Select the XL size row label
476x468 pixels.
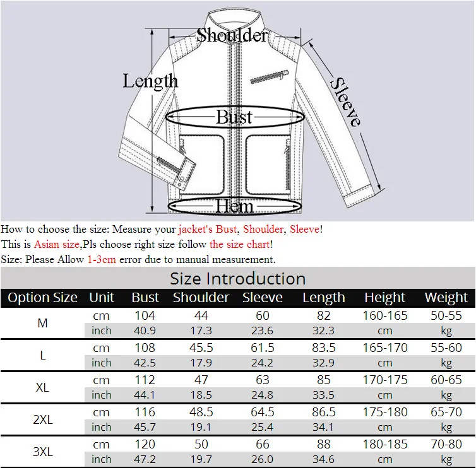42,387
